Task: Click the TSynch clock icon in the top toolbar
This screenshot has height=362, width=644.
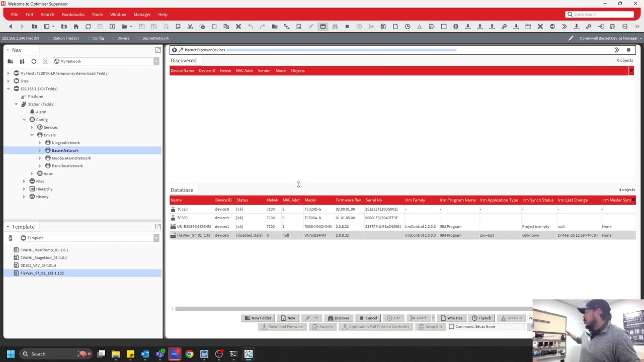Action: (407, 26)
